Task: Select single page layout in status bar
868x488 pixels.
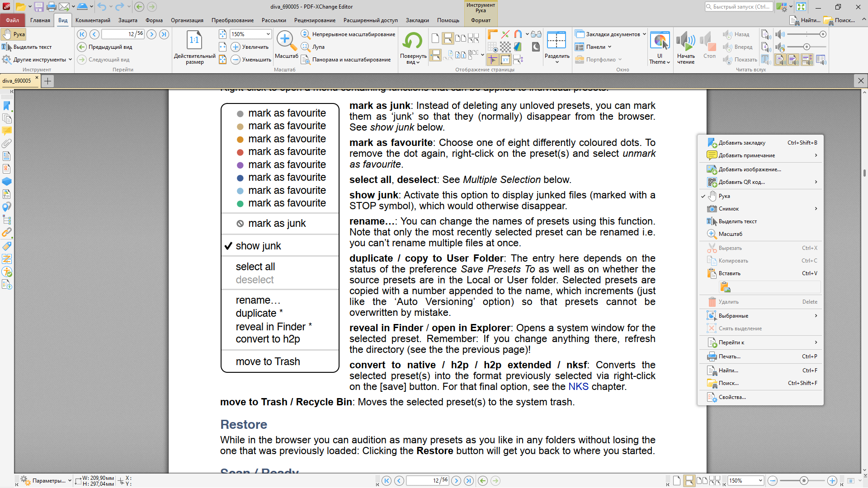Action: pos(677,481)
